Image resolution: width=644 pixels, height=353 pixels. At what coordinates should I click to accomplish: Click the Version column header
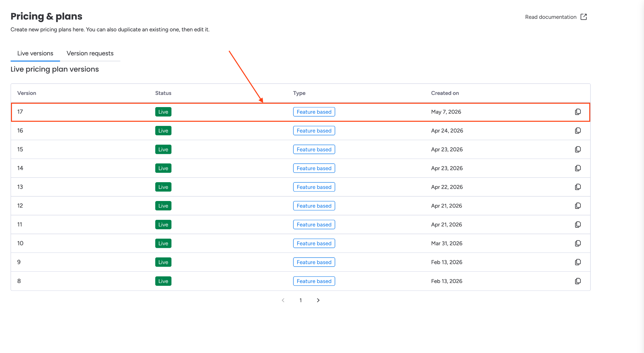(x=27, y=93)
